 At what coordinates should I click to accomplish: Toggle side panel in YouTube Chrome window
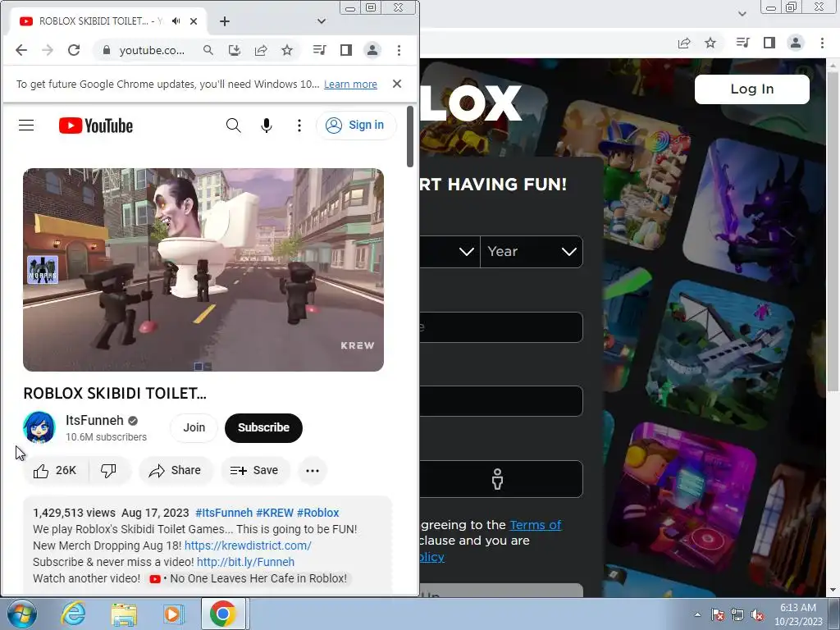click(346, 50)
